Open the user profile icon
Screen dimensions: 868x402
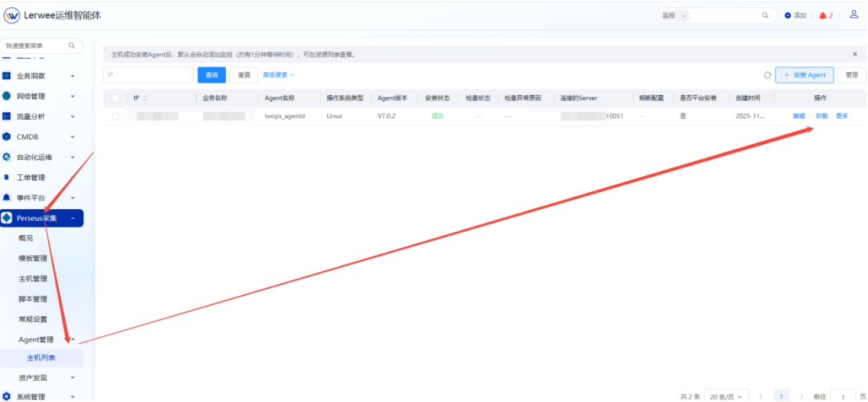coord(854,15)
